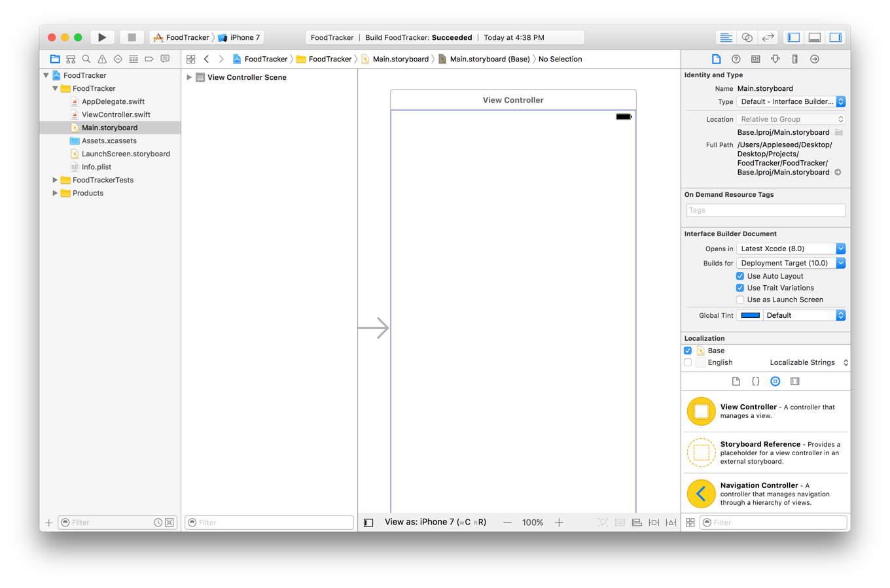The width and height of the screenshot is (890, 588).
Task: Open the Project navigator tab
Action: (55, 59)
